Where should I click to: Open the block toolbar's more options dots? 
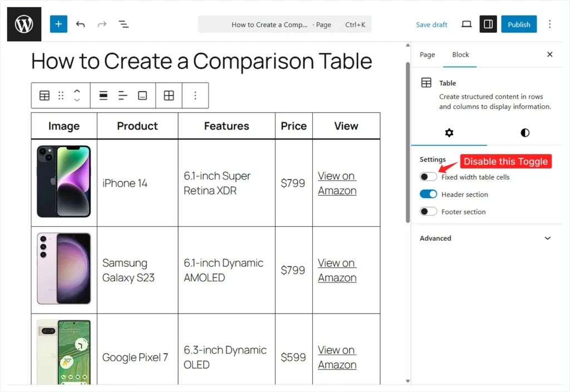click(x=195, y=96)
